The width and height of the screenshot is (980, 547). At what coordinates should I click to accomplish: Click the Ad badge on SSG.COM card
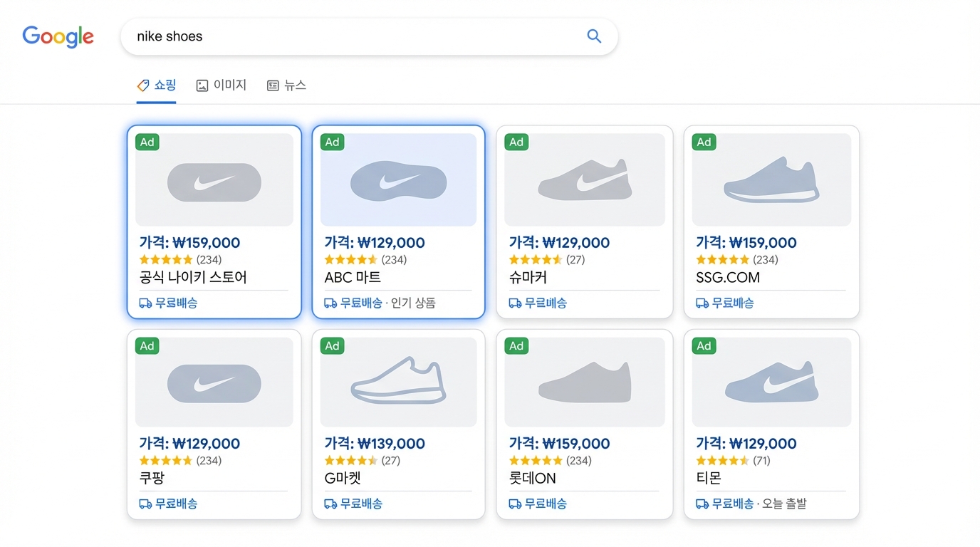click(704, 142)
